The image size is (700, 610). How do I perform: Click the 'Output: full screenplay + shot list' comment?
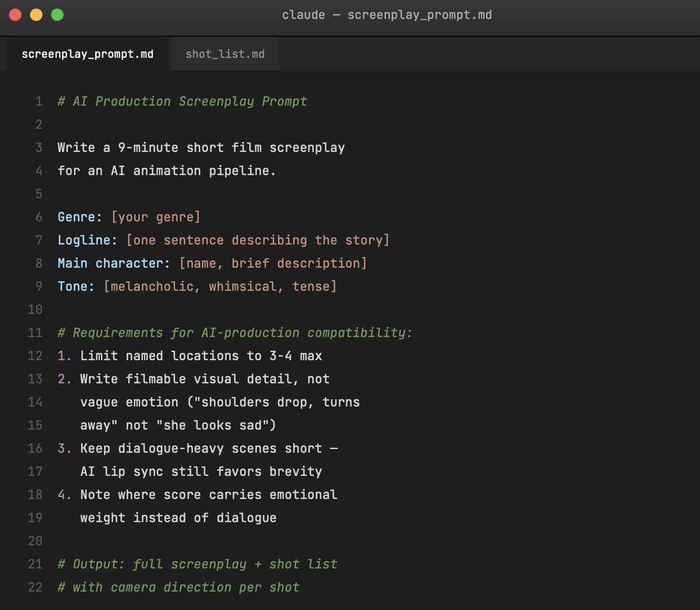tap(197, 564)
